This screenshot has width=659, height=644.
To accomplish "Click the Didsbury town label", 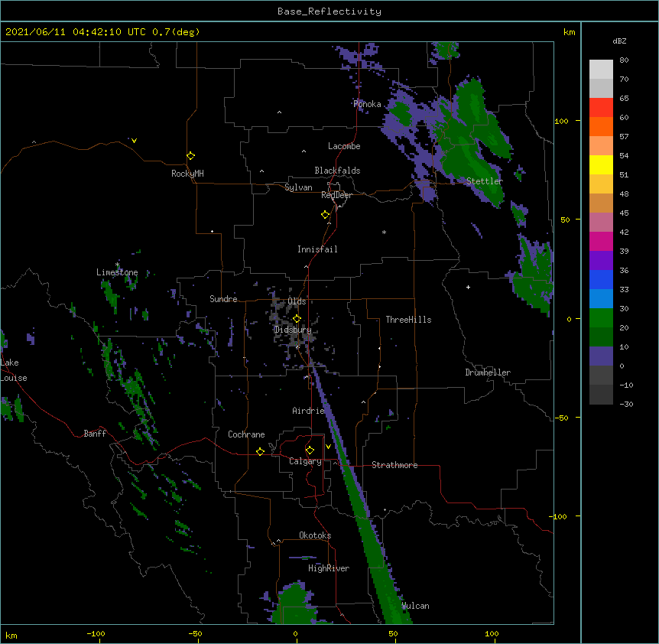I will coord(293,330).
